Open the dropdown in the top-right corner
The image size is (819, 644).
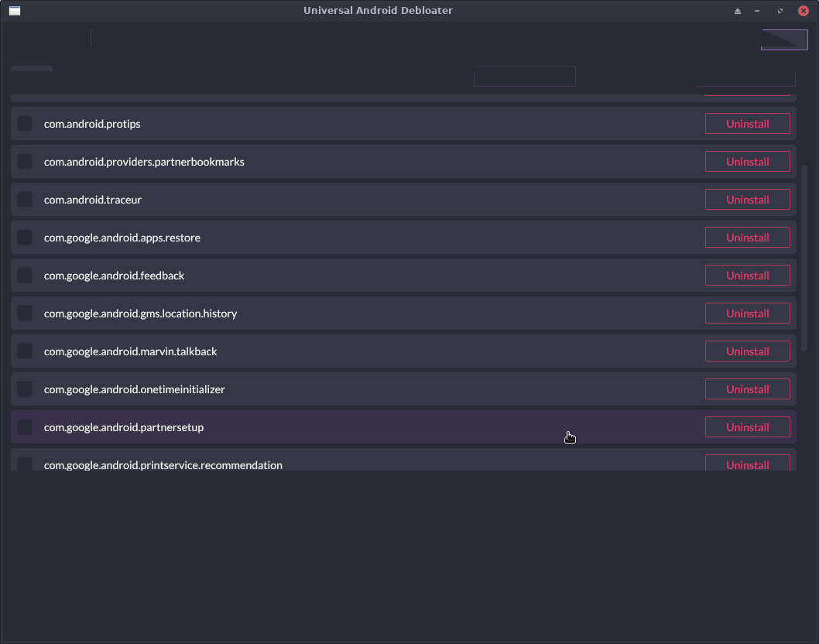coord(783,39)
